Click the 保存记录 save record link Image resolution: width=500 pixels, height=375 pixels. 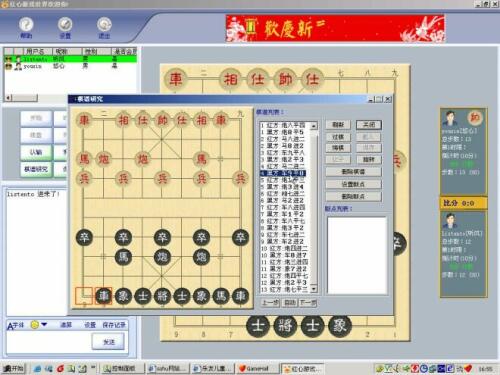(x=114, y=325)
